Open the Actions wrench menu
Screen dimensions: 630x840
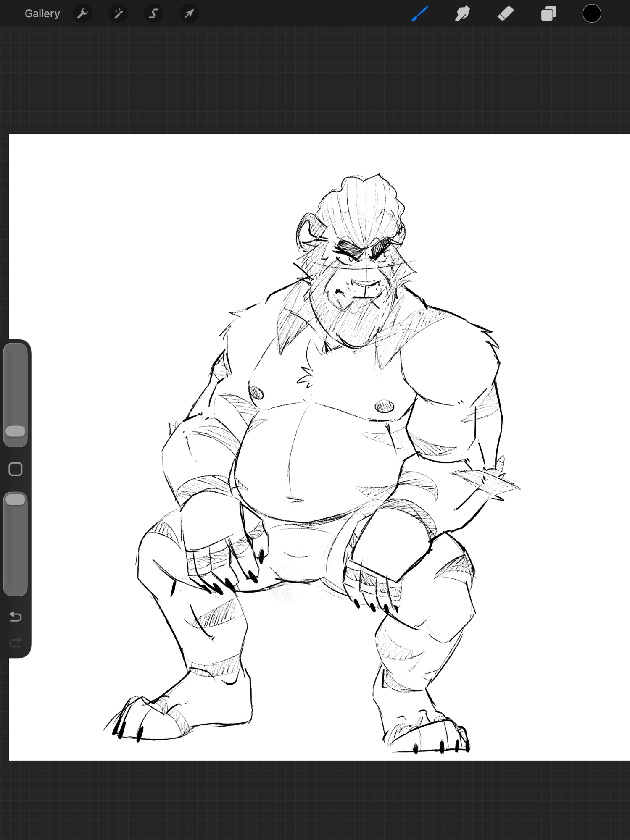82,14
